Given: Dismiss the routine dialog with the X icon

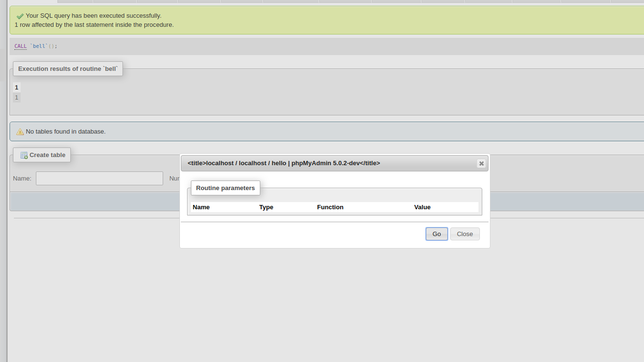Looking at the screenshot, I should 481,163.
